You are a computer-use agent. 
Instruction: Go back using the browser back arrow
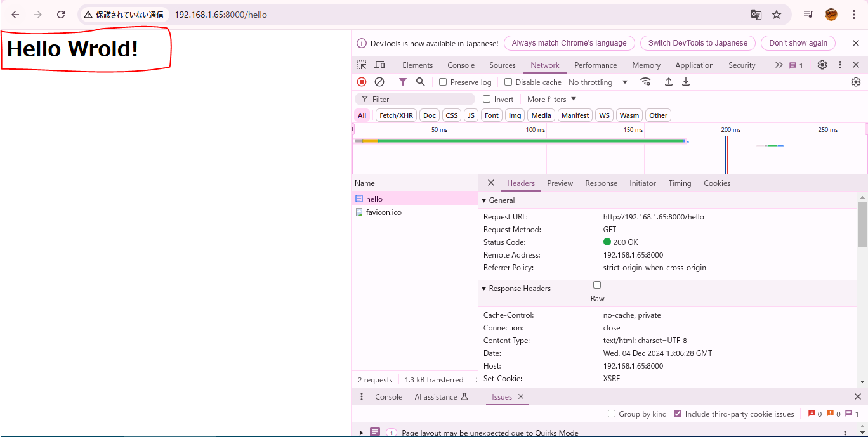pyautogui.click(x=15, y=15)
